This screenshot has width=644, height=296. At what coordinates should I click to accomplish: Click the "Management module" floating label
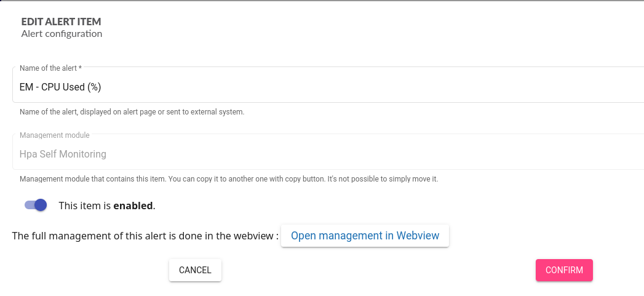[x=54, y=135]
